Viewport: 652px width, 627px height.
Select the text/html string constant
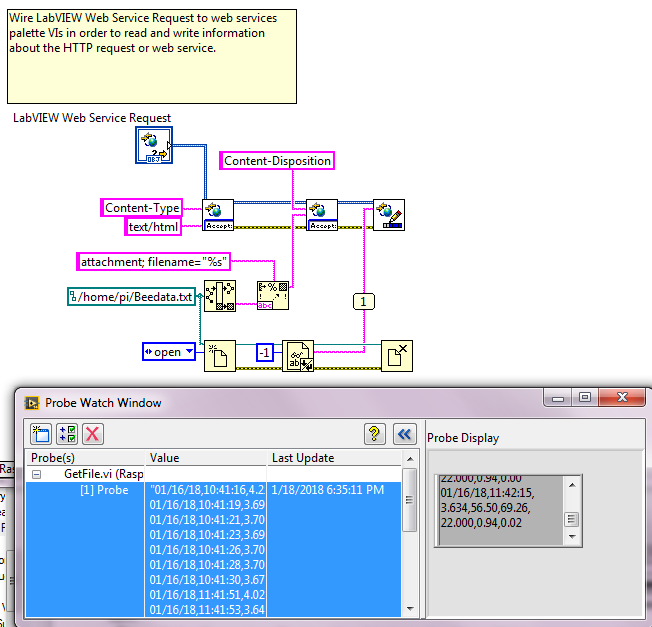(153, 227)
